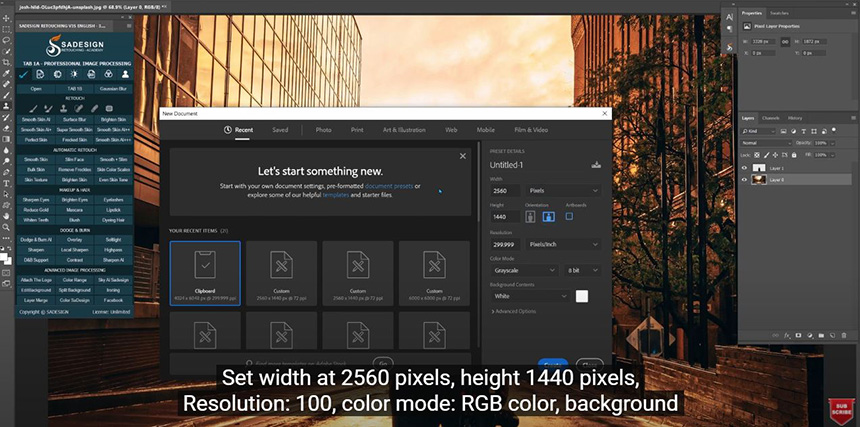
Task: Select landscape orientation icon
Action: (x=547, y=216)
